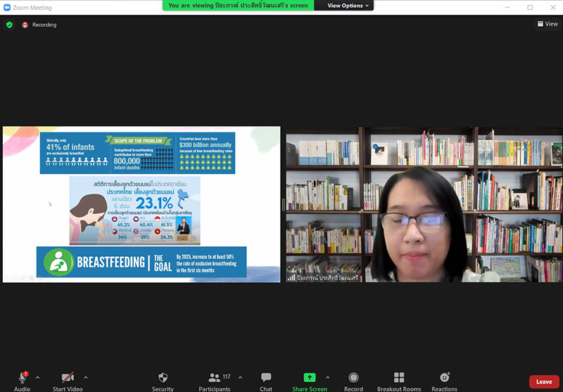Click the green Share Screen icon
This screenshot has height=392, width=563.
pos(309,379)
